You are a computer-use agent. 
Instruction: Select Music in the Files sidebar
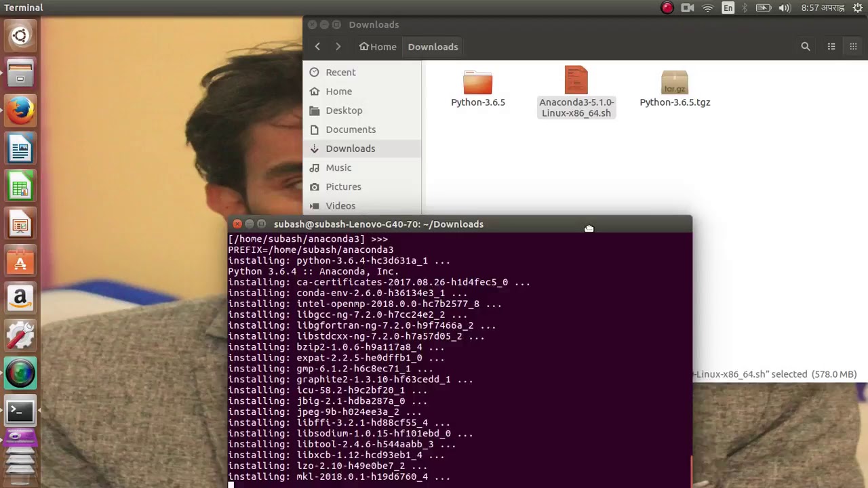tap(362, 167)
